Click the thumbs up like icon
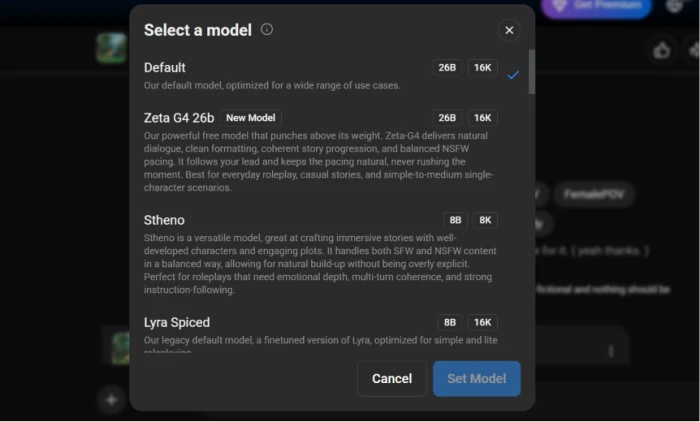 [x=662, y=51]
